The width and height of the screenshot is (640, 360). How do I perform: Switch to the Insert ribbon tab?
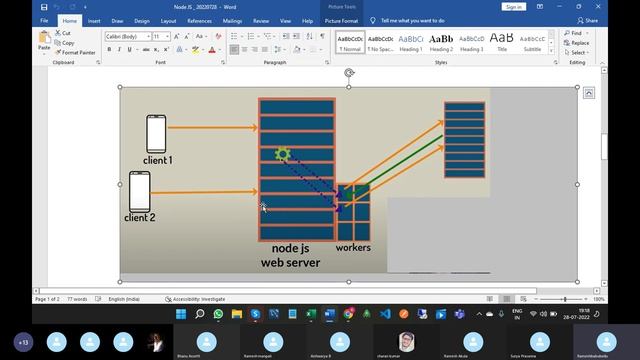click(x=94, y=21)
